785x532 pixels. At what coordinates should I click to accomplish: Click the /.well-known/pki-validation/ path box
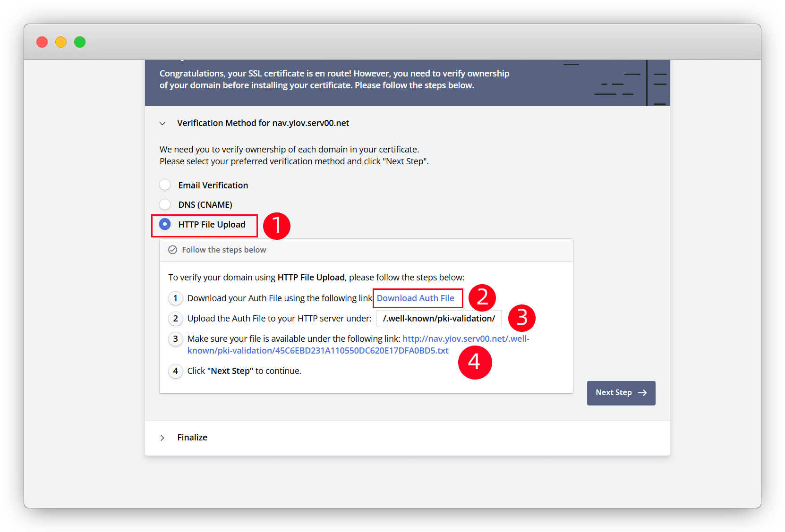point(439,319)
